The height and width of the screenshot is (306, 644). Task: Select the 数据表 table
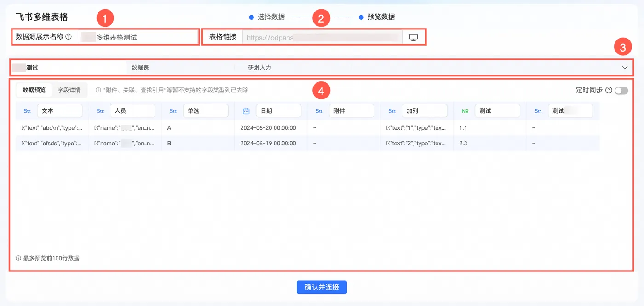(140, 68)
